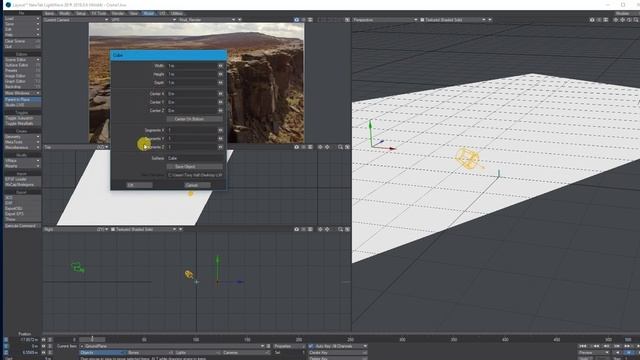The height and width of the screenshot is (360, 640).
Task: Select the Lights edit mode button
Action: (x=197, y=352)
